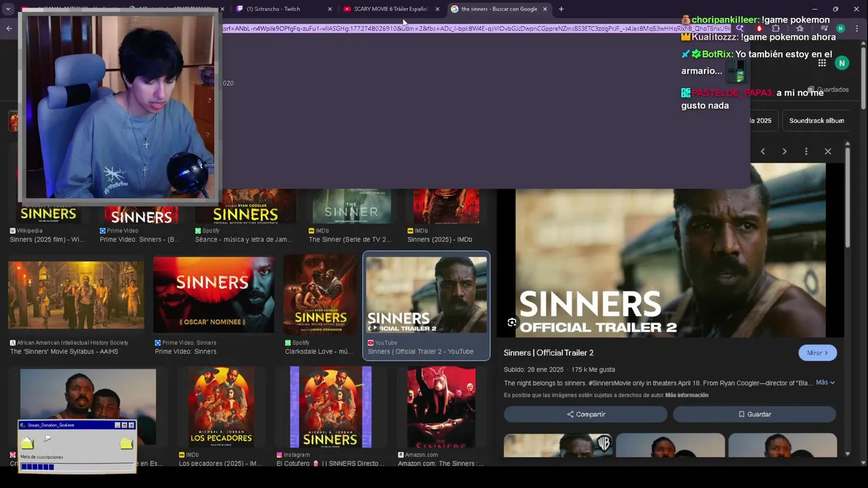Screen dimensions: 868x488
Task: Open Guardados saved items
Action: 828,89
